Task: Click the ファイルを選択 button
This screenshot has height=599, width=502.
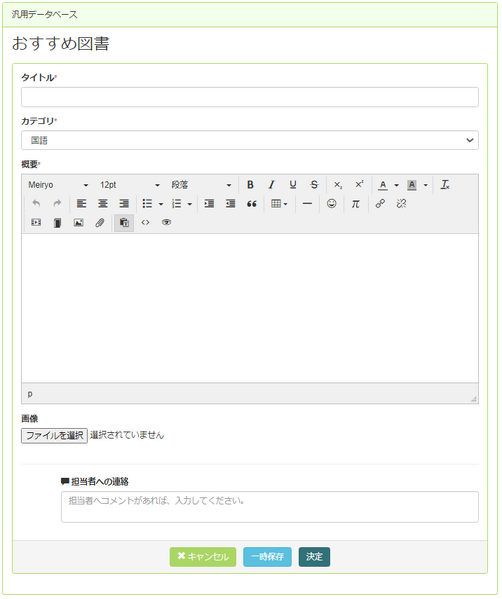Action: coord(54,435)
